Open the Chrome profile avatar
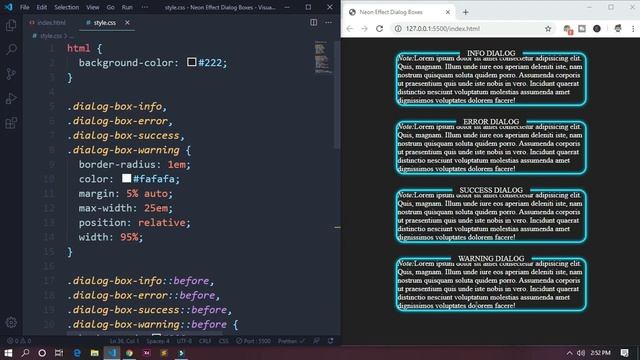Screen dimensions: 640x360 coord(618,29)
